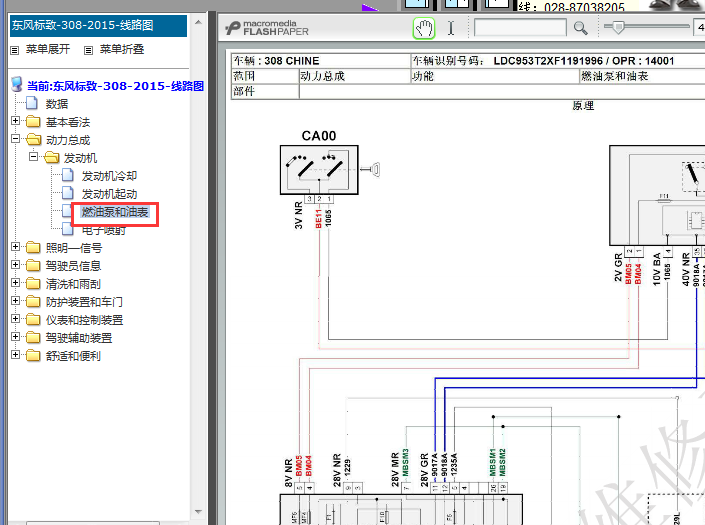Image resolution: width=705 pixels, height=525 pixels.
Task: Click the 308 CHINE vehicle header text
Action: click(x=292, y=61)
